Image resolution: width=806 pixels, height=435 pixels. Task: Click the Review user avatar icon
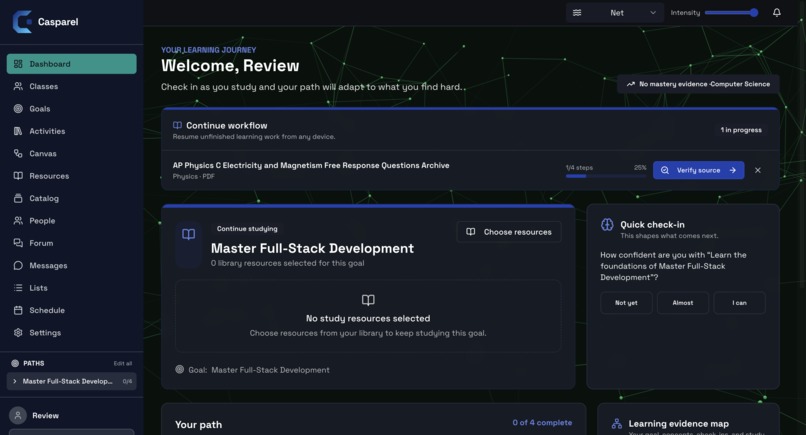(17, 415)
